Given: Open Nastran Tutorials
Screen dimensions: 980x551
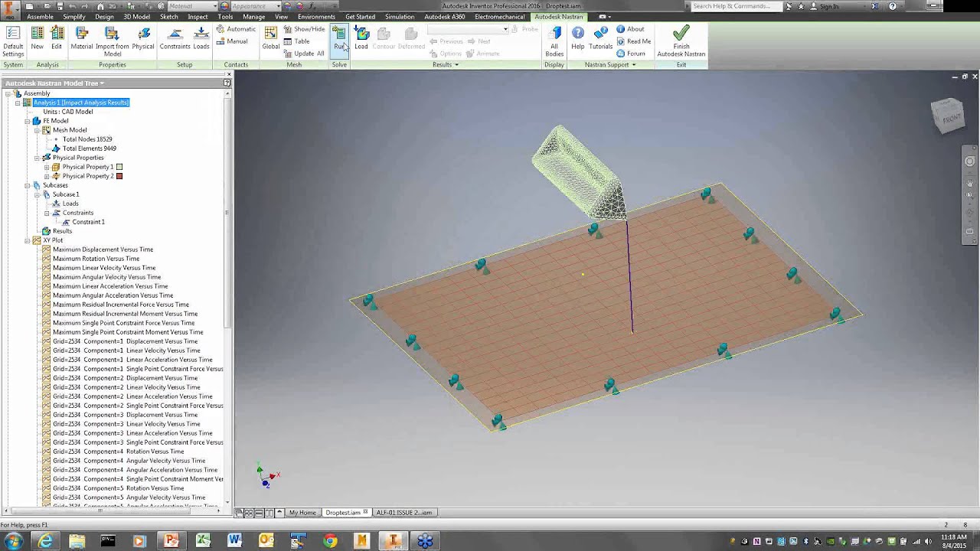Looking at the screenshot, I should 601,38.
